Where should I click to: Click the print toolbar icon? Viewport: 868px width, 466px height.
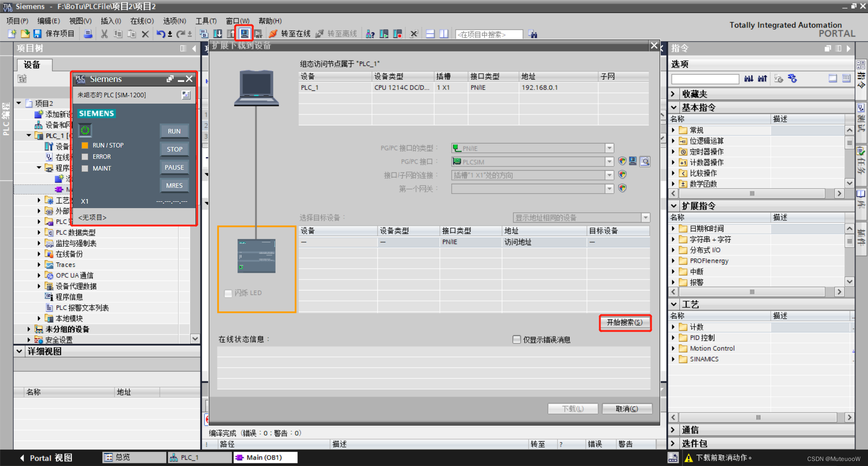pos(88,34)
